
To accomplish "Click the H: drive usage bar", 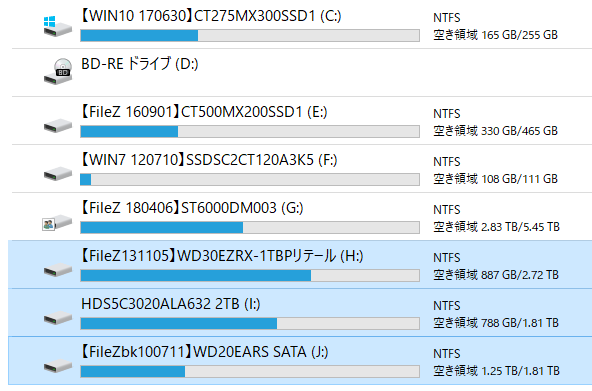I will [250, 276].
